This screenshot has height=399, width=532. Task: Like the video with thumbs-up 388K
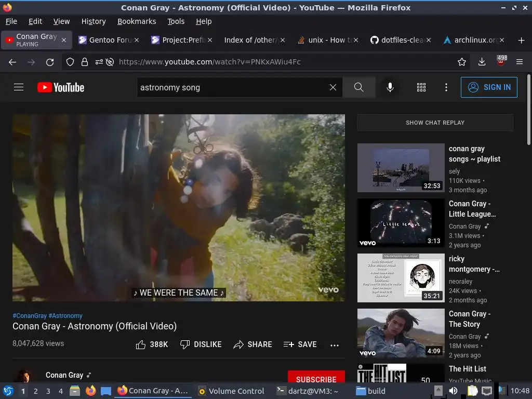[152, 345]
